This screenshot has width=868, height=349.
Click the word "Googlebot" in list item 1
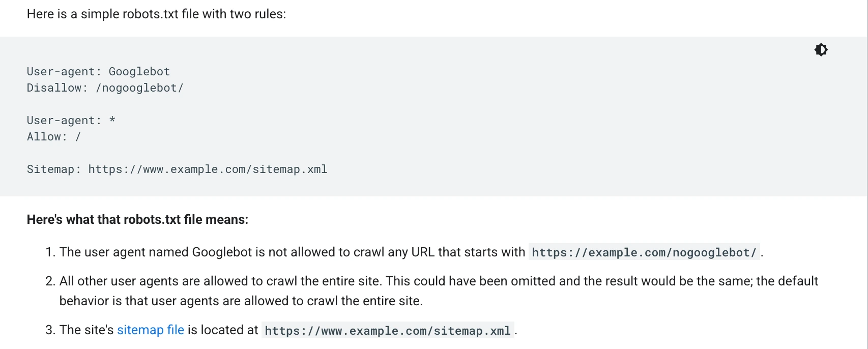pos(222,252)
